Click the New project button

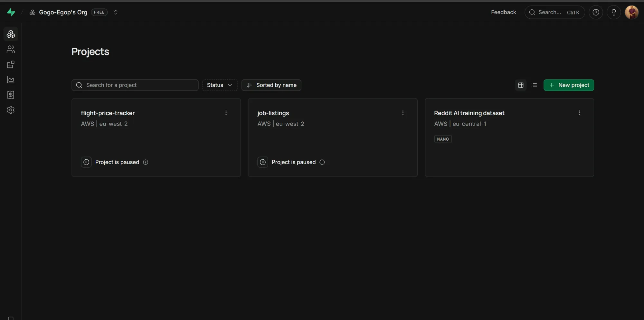(569, 85)
